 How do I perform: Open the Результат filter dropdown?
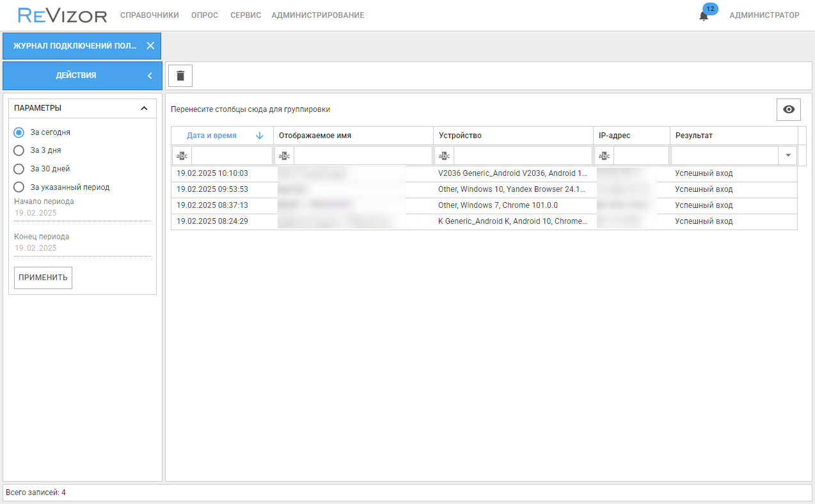788,155
